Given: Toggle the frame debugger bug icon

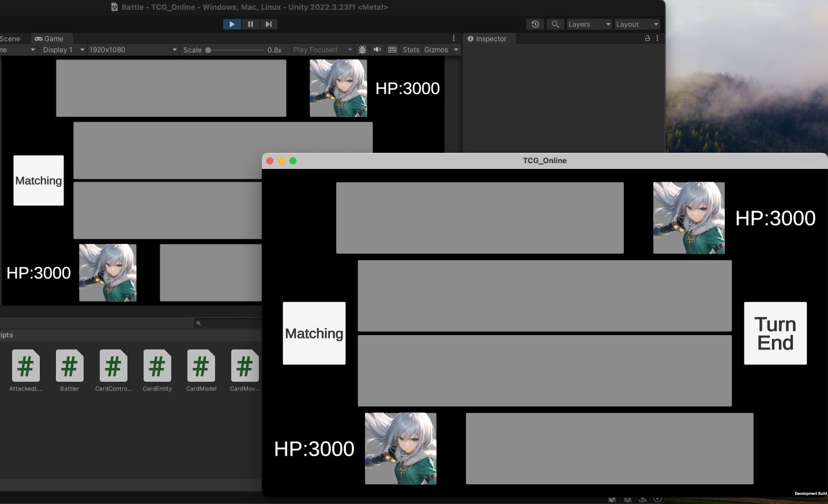Looking at the screenshot, I should pos(362,50).
